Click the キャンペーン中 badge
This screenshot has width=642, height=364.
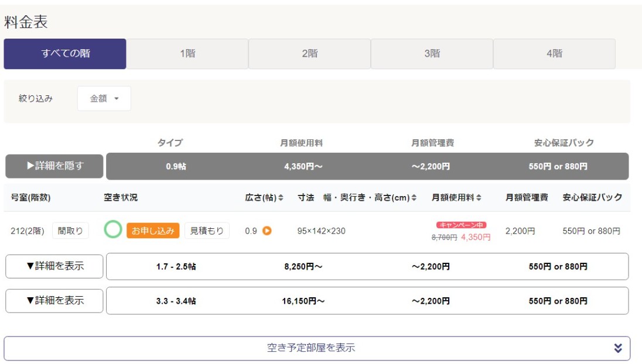[461, 225]
